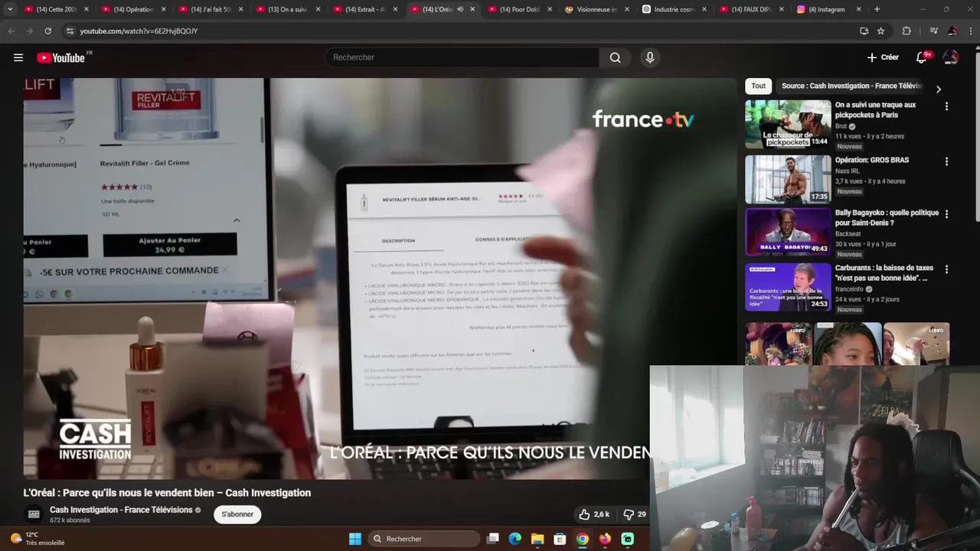Click the Chrome address bar URL

pos(139,31)
